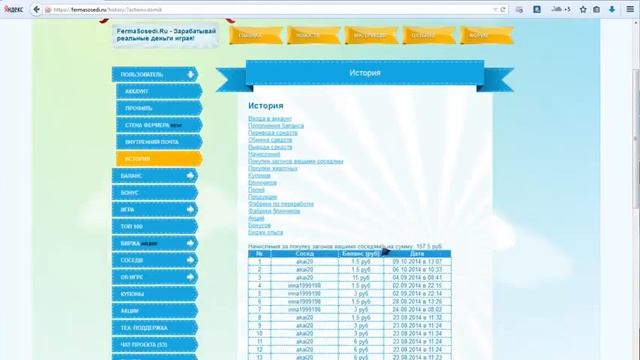Expand the ИГРА sidebar section arrow
Viewport: 640px width, 360px height.
(x=191, y=209)
